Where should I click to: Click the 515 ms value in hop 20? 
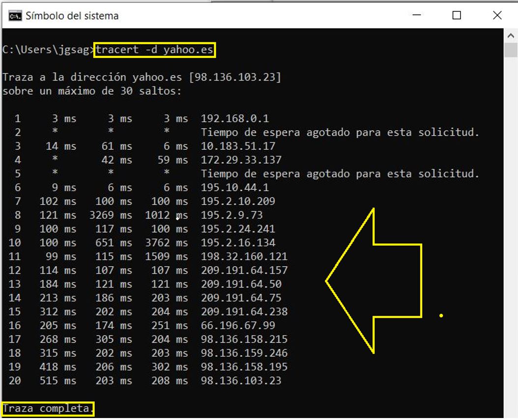coord(58,381)
